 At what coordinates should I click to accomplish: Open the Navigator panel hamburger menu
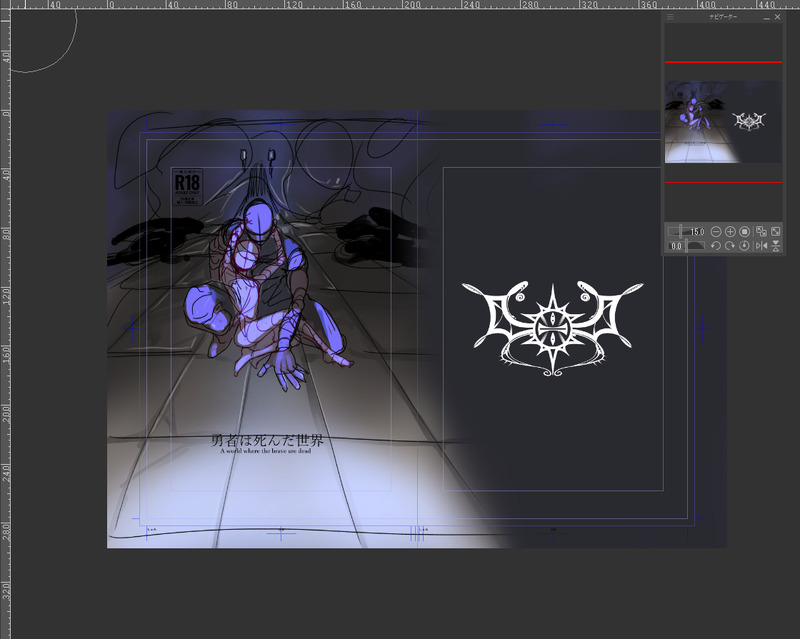point(670,17)
